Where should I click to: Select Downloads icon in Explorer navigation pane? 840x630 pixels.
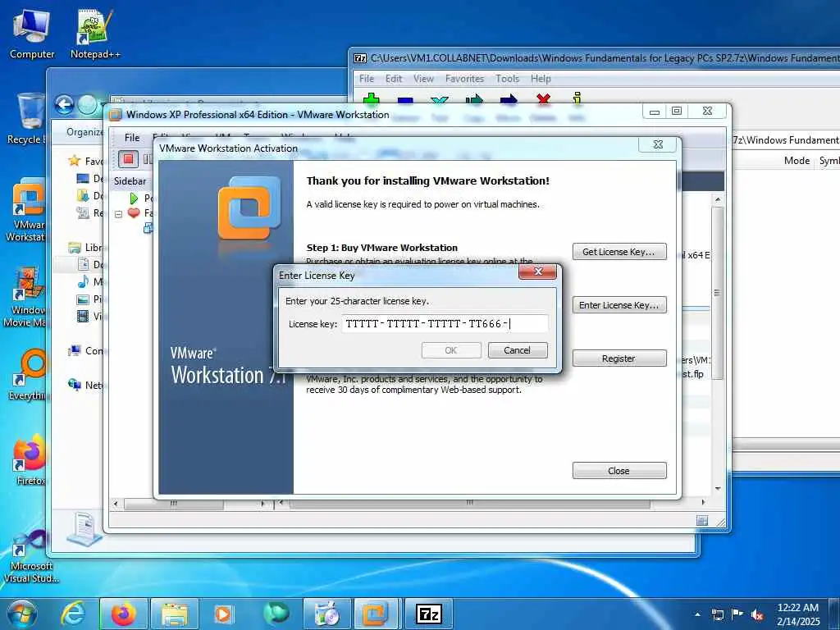[83, 195]
